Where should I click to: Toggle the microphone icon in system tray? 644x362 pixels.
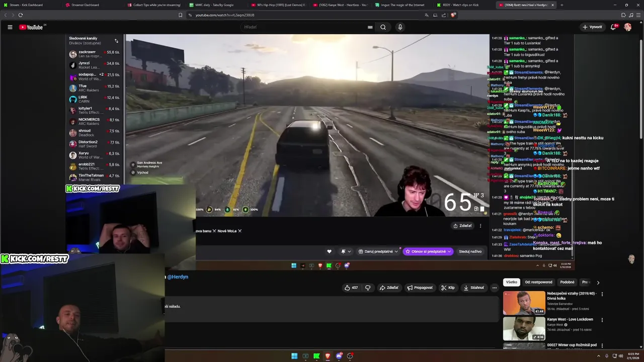point(607,356)
